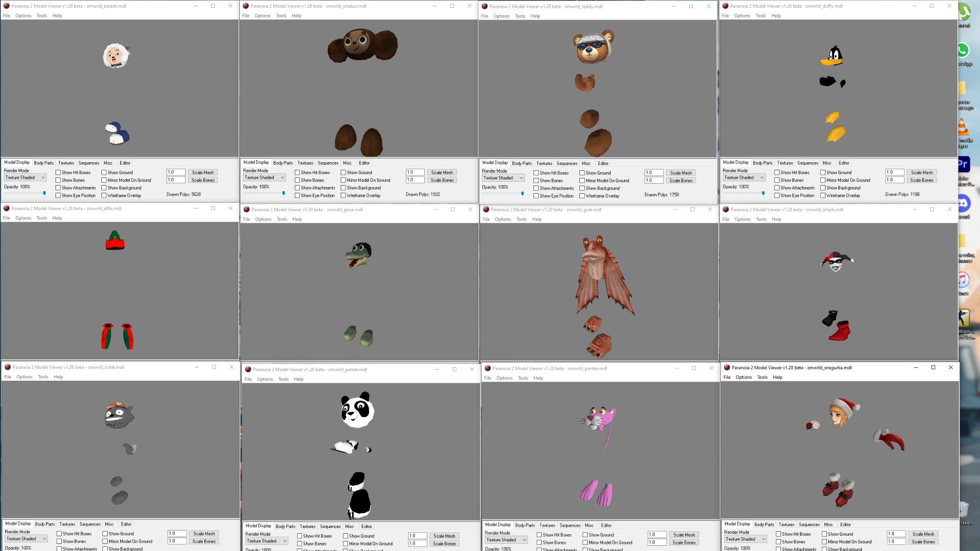Open Render Mode dropdown in kotik window

(26, 539)
